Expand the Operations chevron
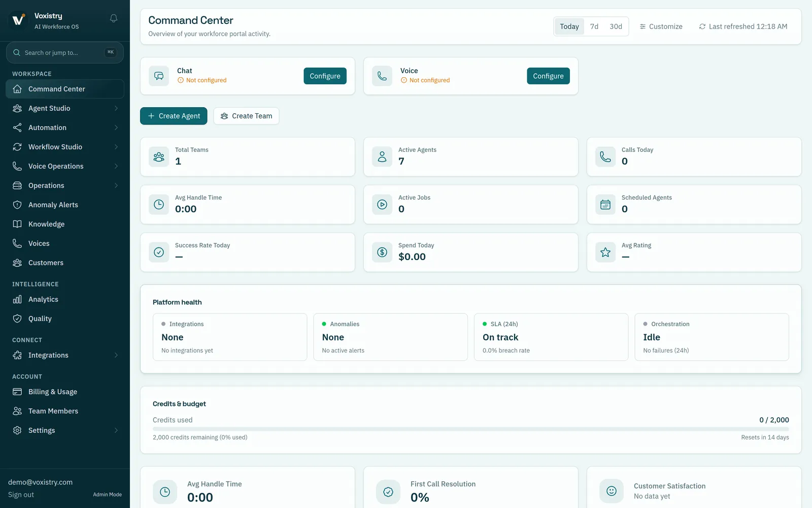812x508 pixels. coord(116,185)
